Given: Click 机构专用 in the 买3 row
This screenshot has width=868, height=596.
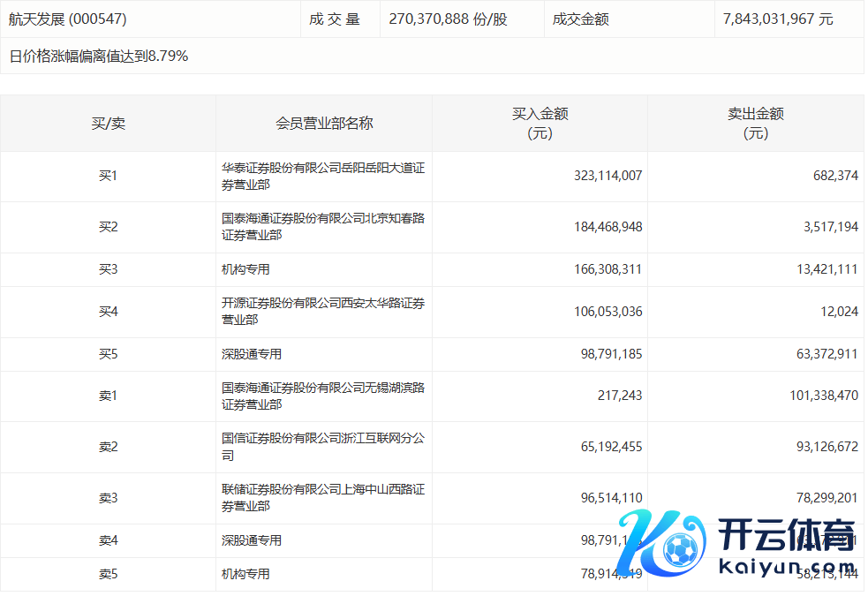Looking at the screenshot, I should pos(245,269).
